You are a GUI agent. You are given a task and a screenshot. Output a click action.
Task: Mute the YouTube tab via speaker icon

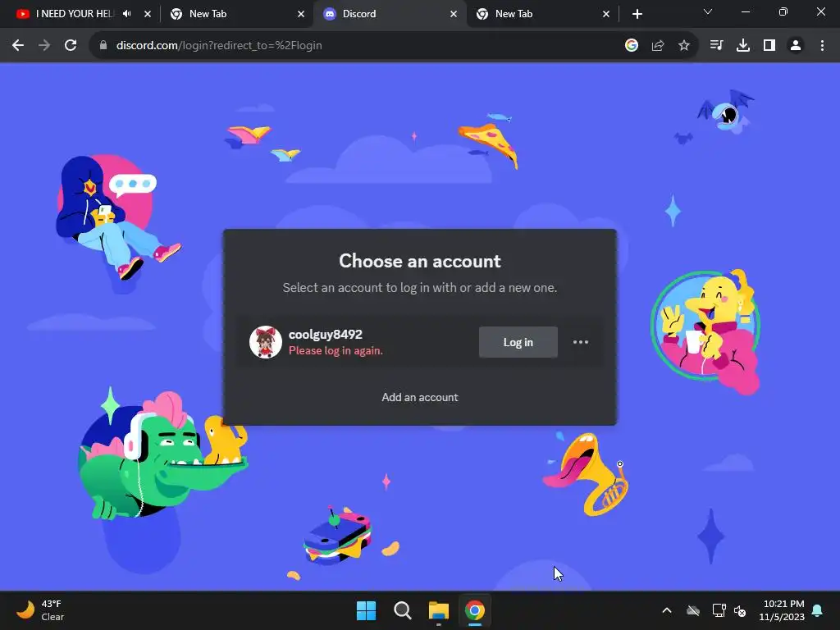coord(127,14)
